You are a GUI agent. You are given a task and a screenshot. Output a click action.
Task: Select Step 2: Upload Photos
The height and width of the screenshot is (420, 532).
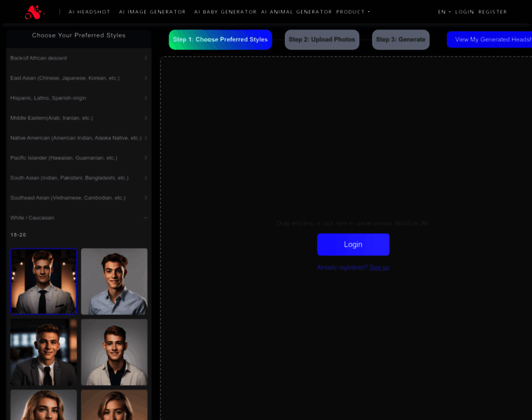tap(321, 40)
